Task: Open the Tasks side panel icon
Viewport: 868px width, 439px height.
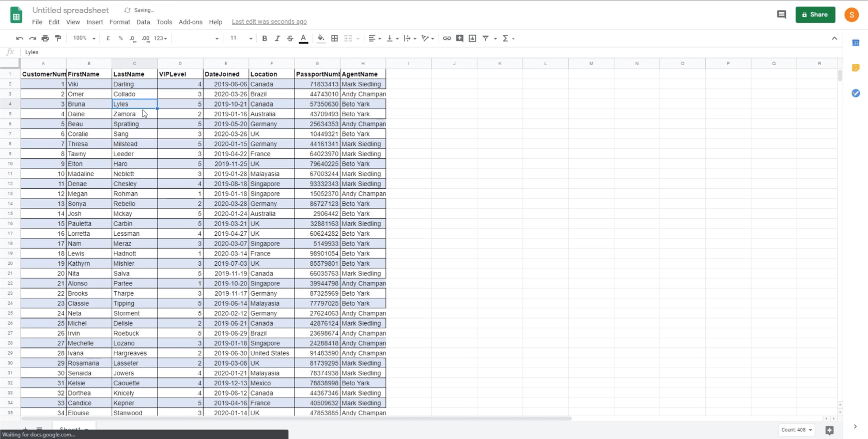Action: tap(856, 93)
